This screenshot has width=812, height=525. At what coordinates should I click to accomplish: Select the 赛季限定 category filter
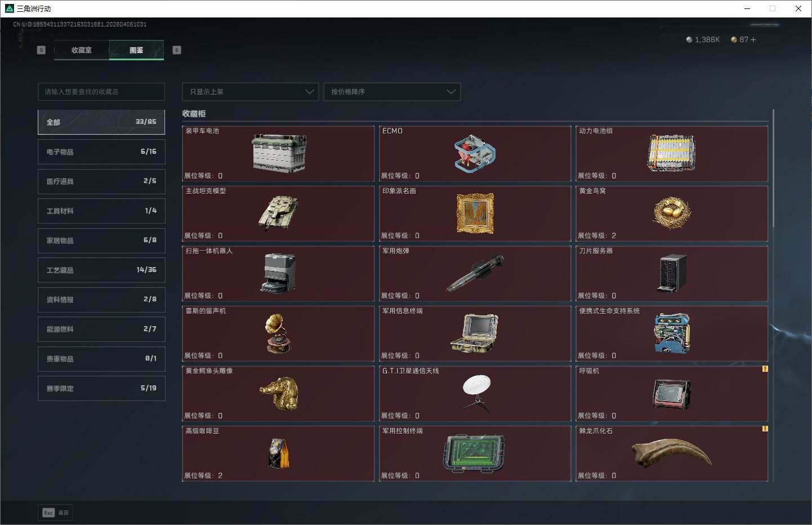pyautogui.click(x=101, y=388)
